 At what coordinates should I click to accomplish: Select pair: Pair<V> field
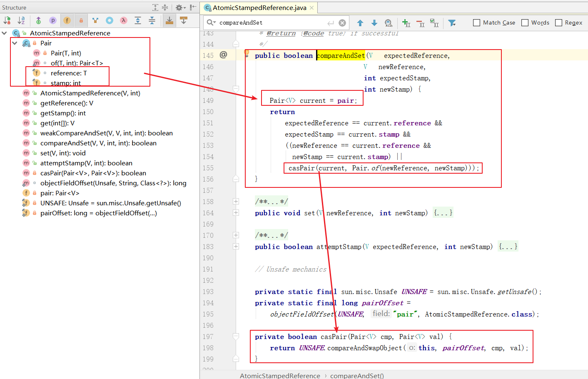[x=60, y=193]
